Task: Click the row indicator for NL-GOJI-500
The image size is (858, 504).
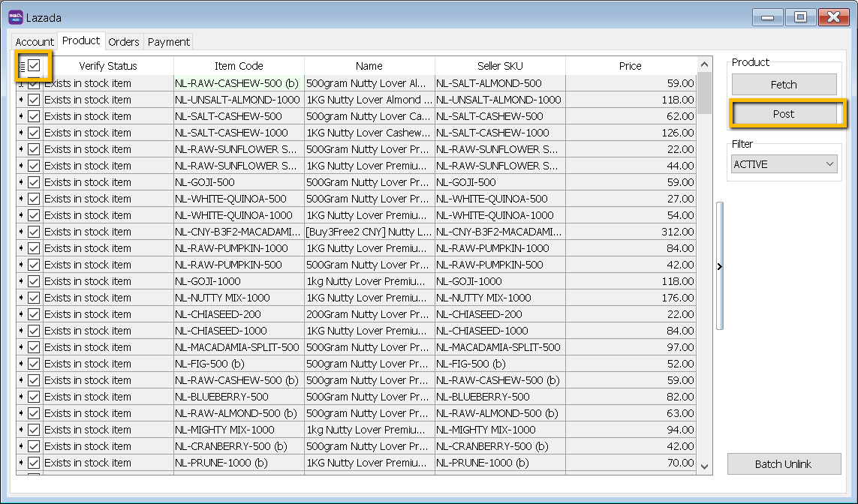Action: click(x=21, y=182)
